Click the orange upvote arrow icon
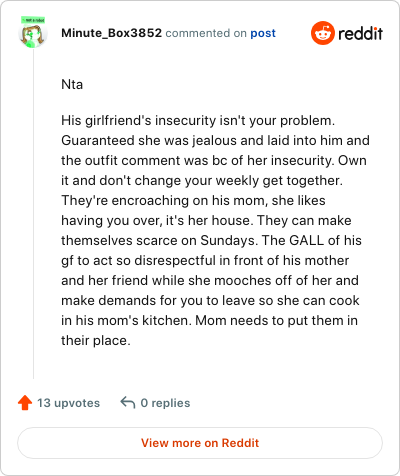Viewport: 400px width, 476px height. pyautogui.click(x=25, y=403)
